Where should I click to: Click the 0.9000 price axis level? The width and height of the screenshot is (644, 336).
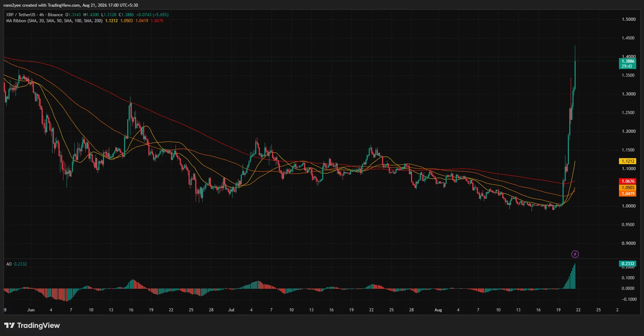tap(628, 243)
